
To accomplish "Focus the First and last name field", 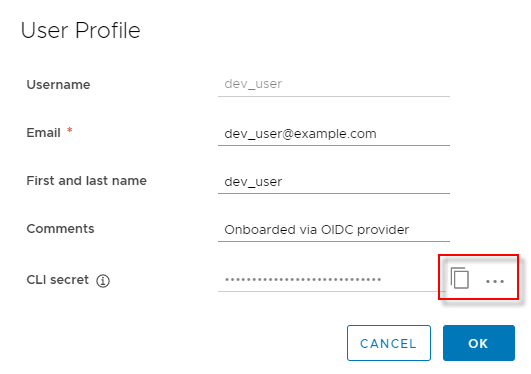I will (334, 182).
